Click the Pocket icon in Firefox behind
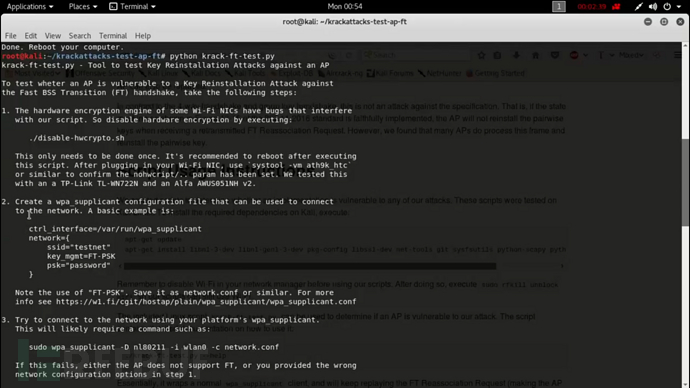 pos(554,55)
